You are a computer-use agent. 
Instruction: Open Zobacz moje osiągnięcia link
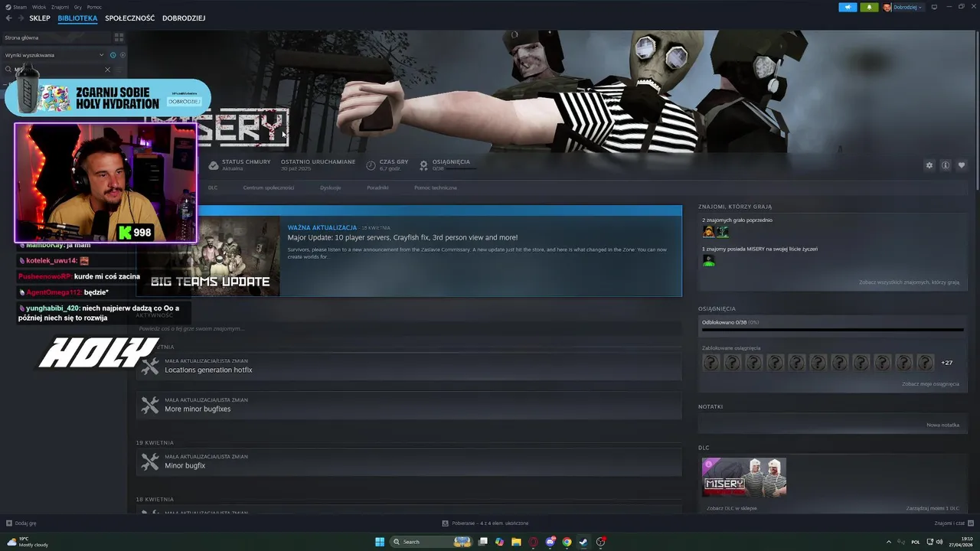pos(930,384)
